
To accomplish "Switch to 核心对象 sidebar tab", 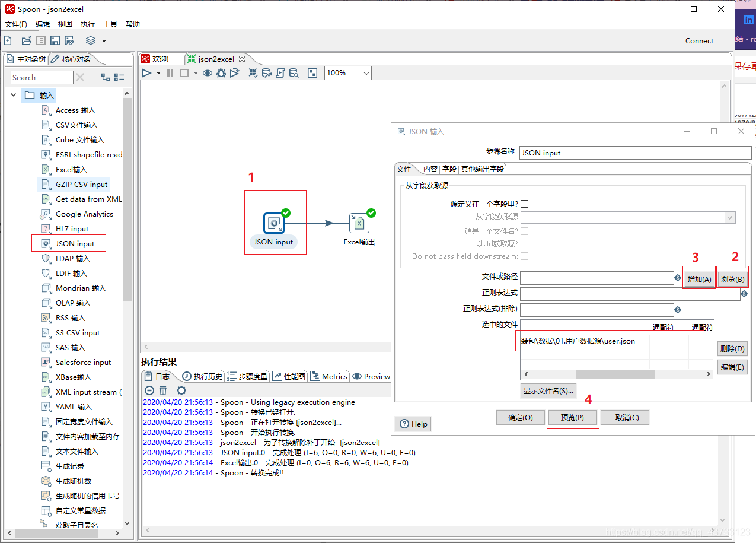I will click(71, 59).
